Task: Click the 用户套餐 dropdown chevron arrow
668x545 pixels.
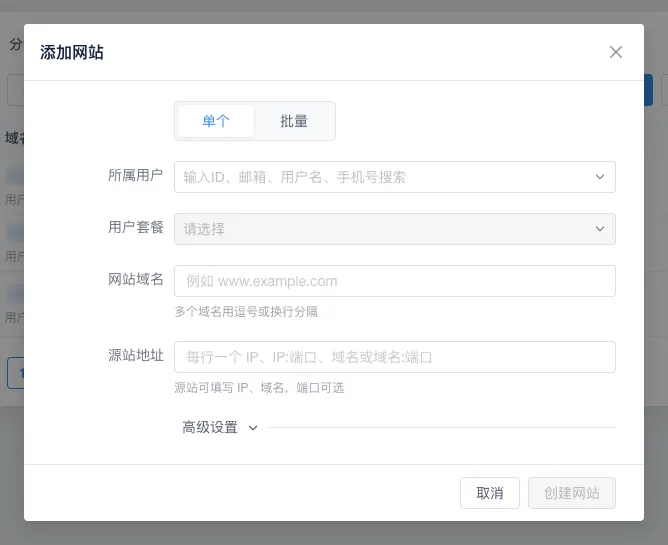Action: pos(600,229)
